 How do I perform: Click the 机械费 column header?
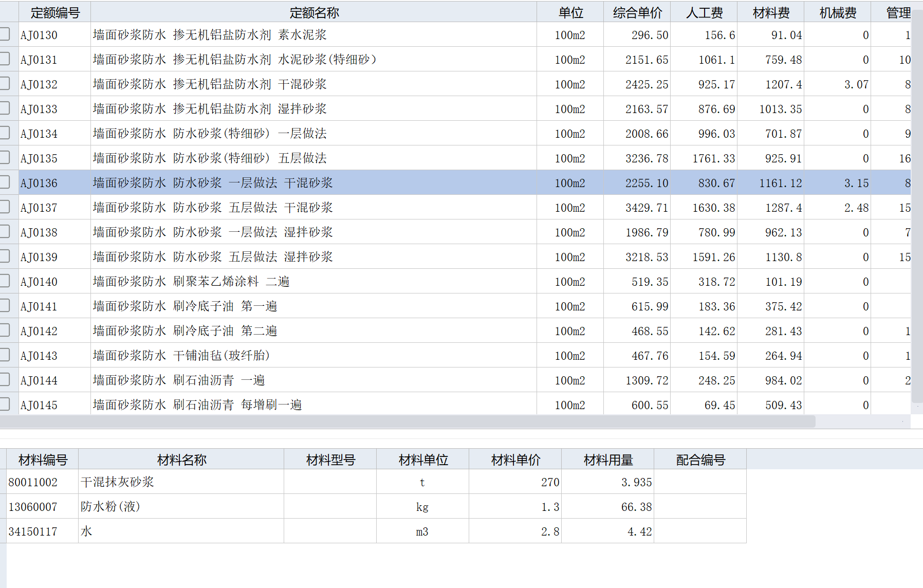838,12
